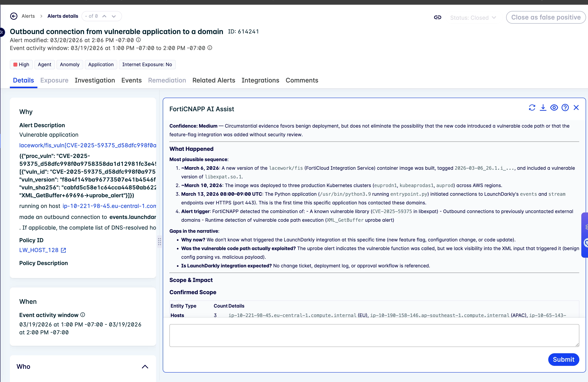Click Close as false positive button
588x382 pixels.
coord(546,17)
